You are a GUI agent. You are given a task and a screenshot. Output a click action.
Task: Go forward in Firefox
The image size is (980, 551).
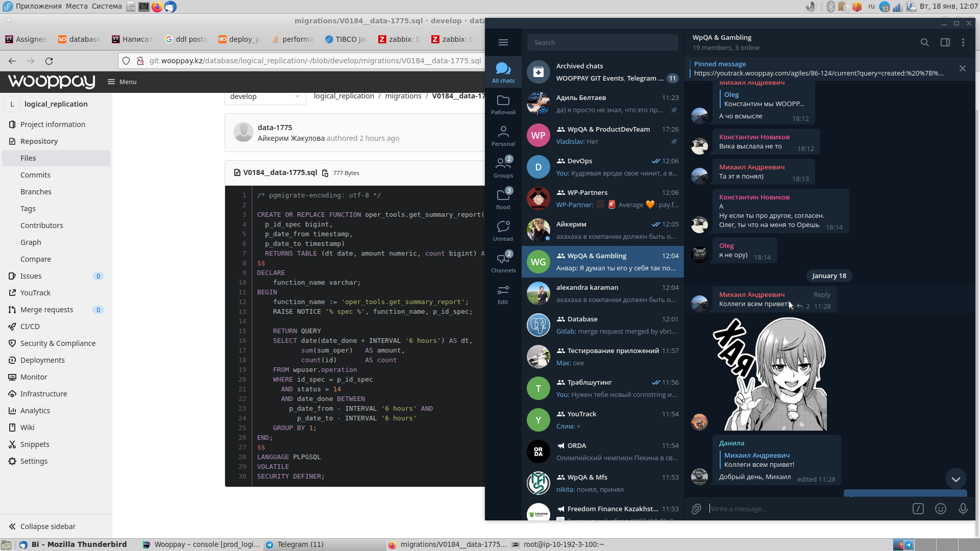31,61
